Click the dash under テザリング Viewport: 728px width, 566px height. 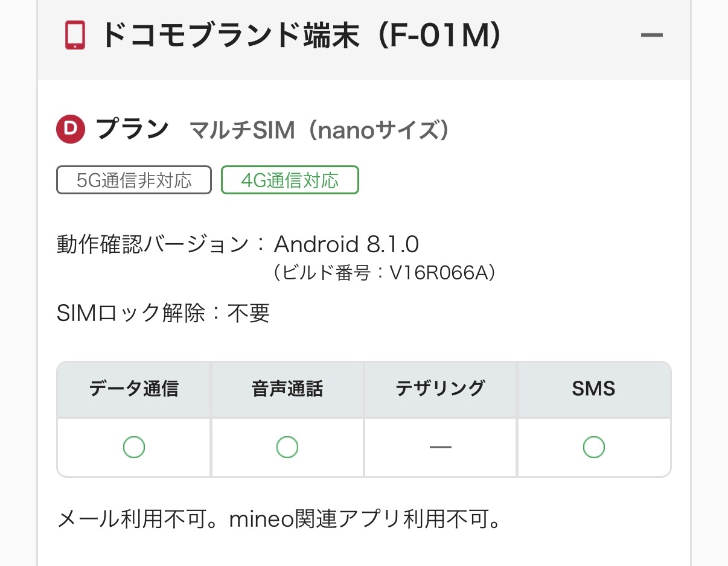[x=441, y=447]
